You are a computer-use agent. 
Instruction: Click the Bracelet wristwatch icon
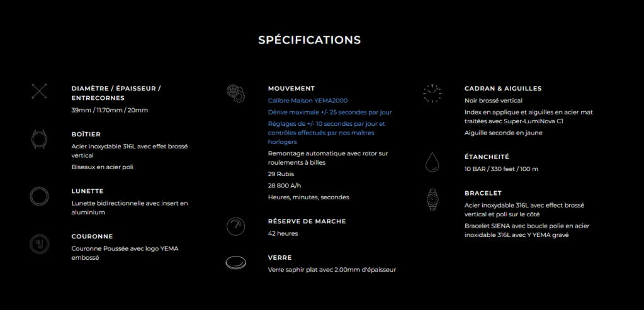pyautogui.click(x=432, y=199)
